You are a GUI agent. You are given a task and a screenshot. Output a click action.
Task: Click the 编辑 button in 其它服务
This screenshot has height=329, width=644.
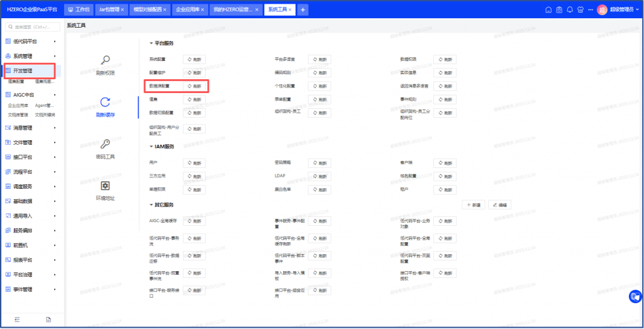[x=501, y=205]
